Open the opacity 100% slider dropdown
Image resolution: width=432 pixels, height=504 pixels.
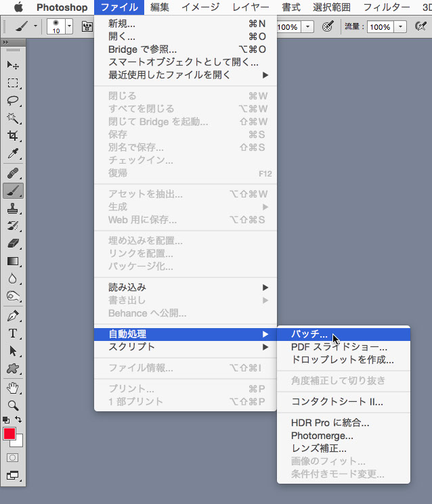[307, 27]
